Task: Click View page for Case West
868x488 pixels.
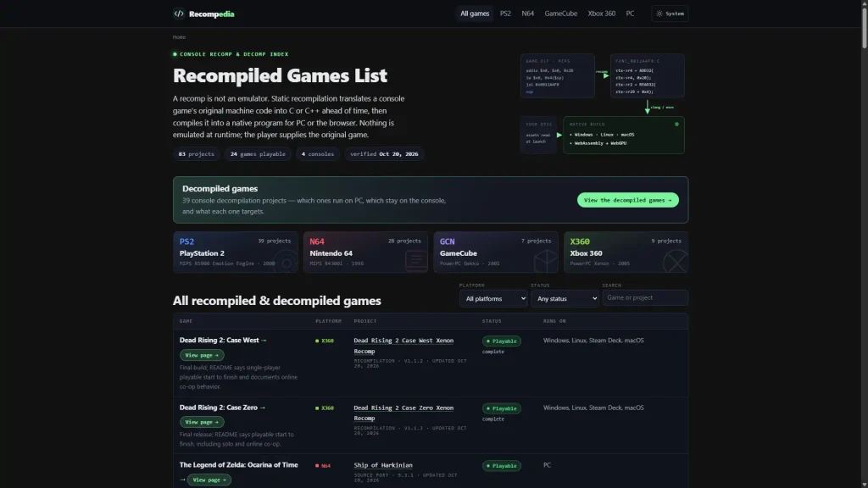Action: [x=202, y=355]
